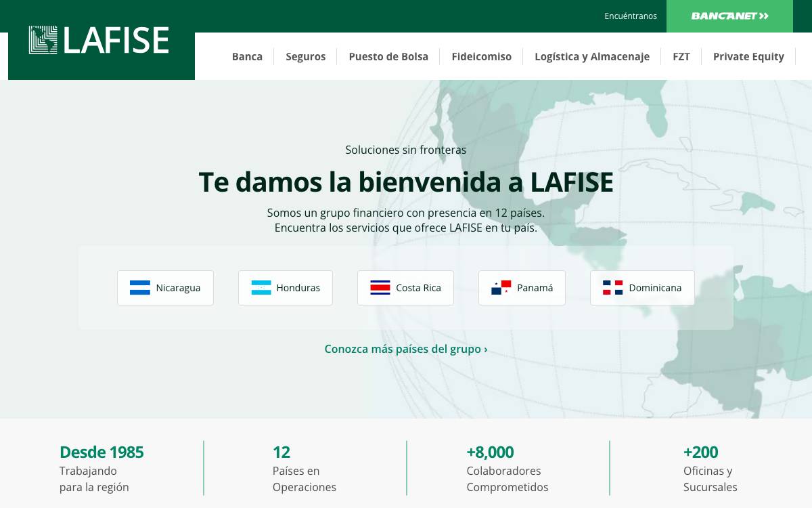Open the Banca menu
Screen dimensions: 812x508
coord(247,56)
